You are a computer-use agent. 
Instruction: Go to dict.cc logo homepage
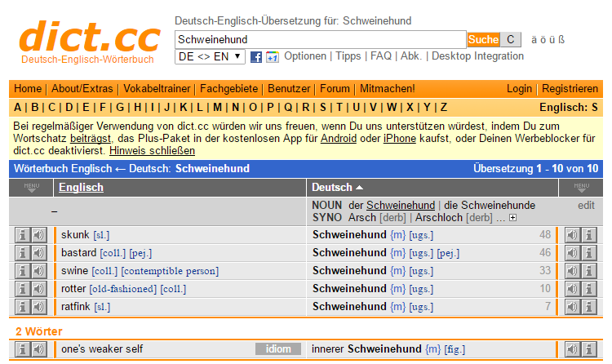pos(90,42)
